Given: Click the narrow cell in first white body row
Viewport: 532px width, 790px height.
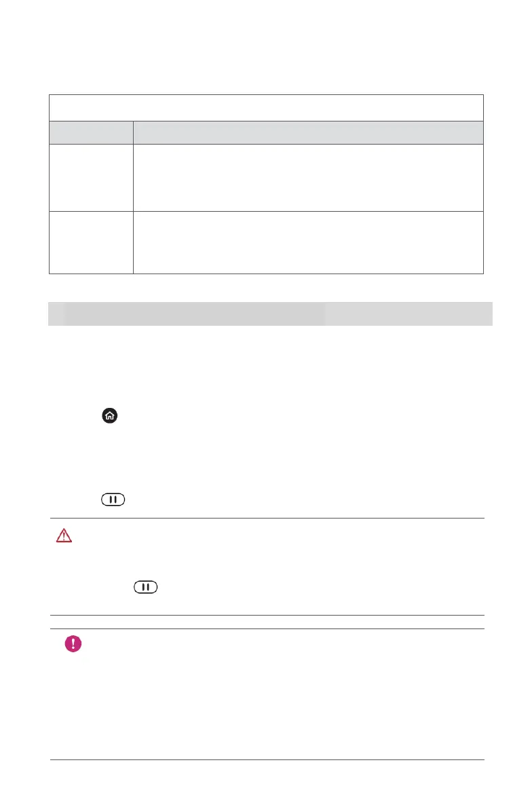Looking at the screenshot, I should click(91, 177).
